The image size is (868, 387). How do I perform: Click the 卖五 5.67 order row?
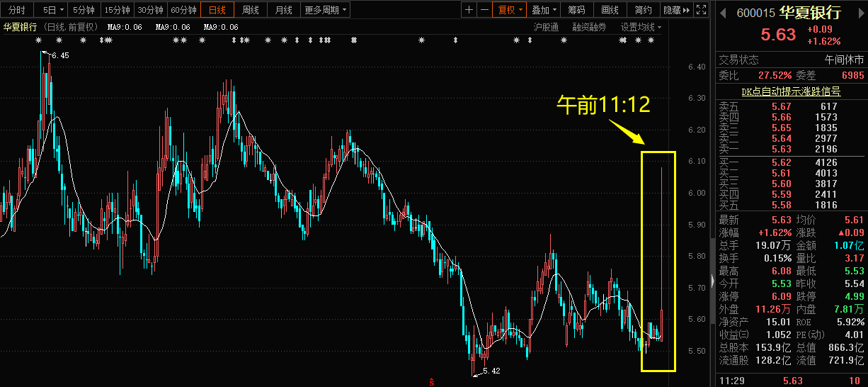[x=792, y=106]
